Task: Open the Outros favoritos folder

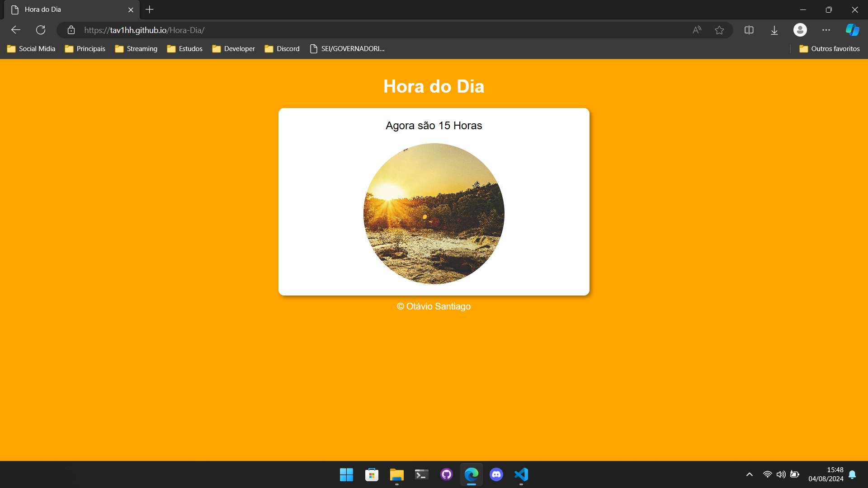Action: click(x=830, y=49)
